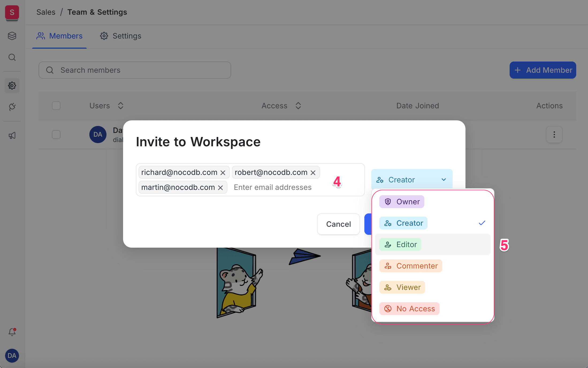Screen dimensions: 588x368
Task: Open the megaphone announcements icon
Action: click(x=12, y=136)
